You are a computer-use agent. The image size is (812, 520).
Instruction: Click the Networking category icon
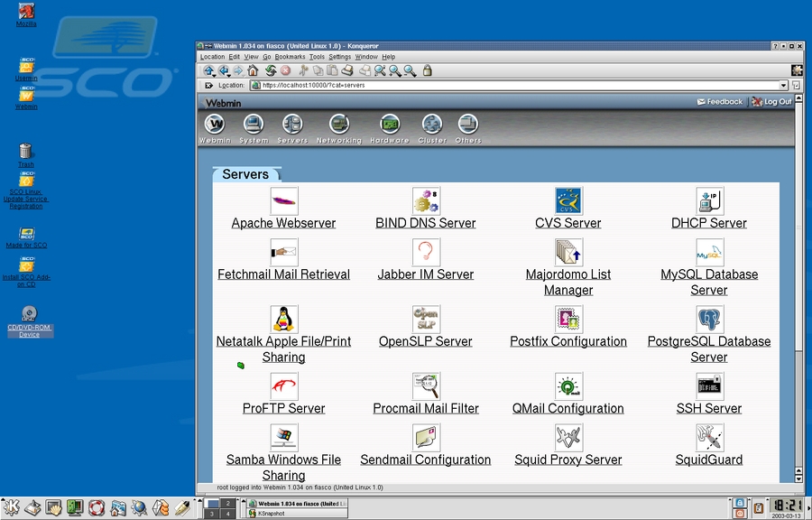pos(338,125)
